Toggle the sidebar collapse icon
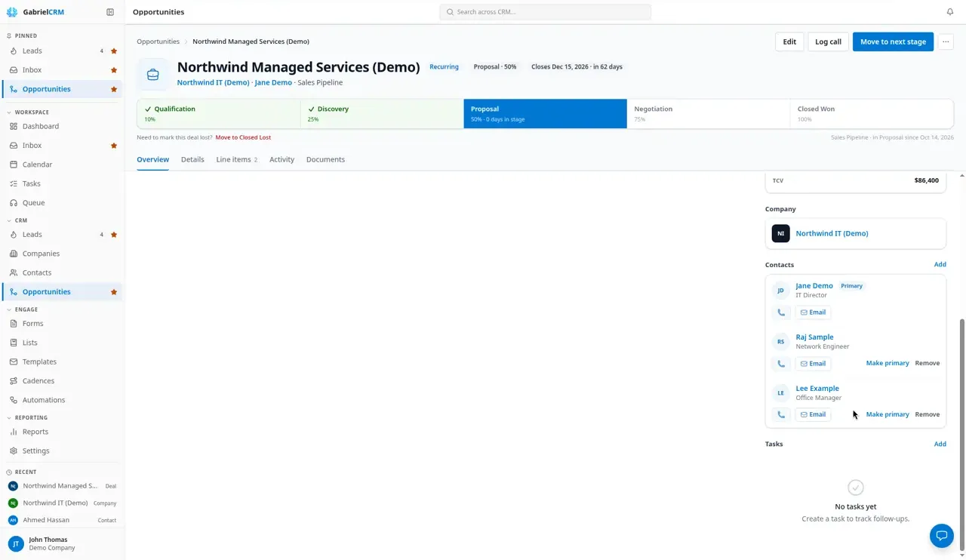The height and width of the screenshot is (560, 966). tap(110, 12)
